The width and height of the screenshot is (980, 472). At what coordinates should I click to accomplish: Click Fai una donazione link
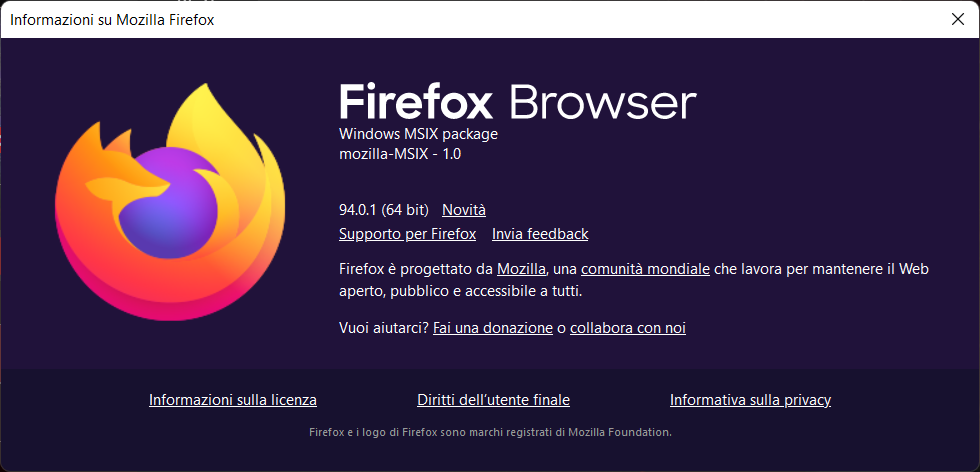[492, 328]
